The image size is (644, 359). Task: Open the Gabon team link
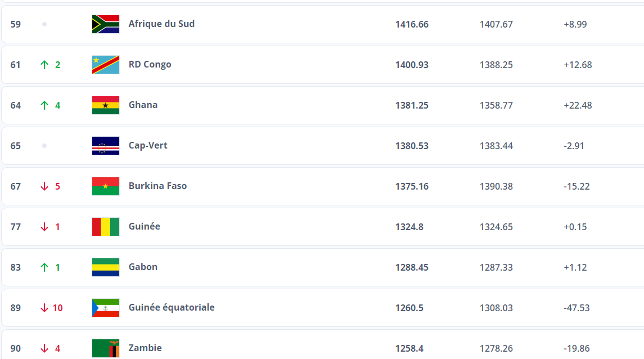pos(143,267)
